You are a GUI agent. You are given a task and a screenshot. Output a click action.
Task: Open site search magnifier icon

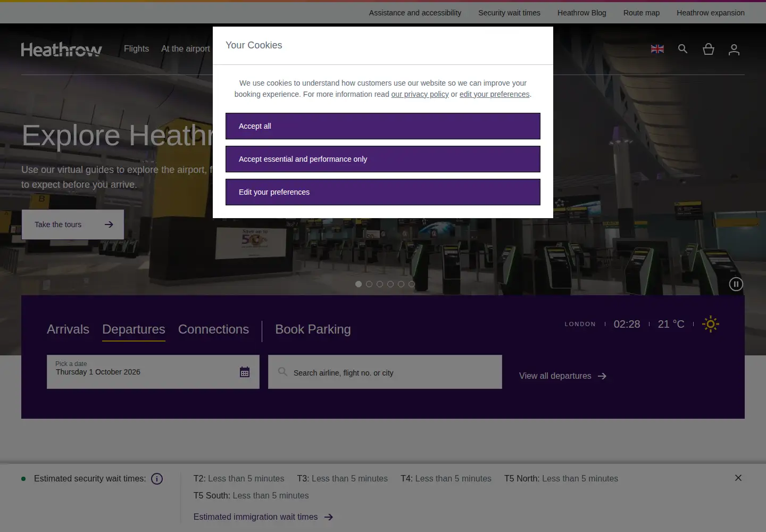click(683, 49)
